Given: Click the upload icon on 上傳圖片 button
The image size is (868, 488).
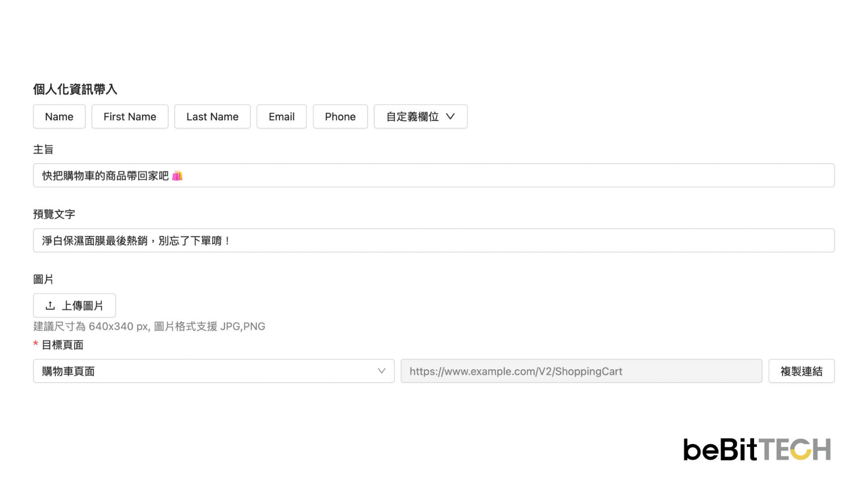Looking at the screenshot, I should click(x=51, y=305).
